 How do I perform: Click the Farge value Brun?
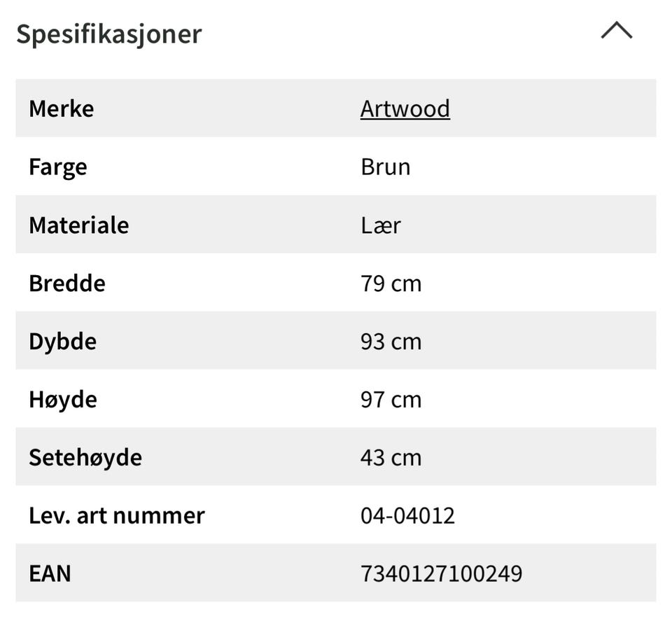(x=385, y=167)
